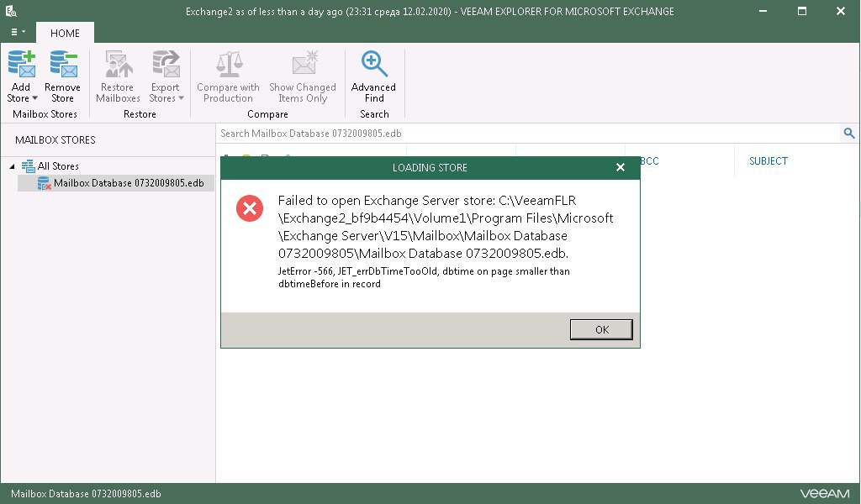
Task: Click the search magnifier icon in search bar
Action: pyautogui.click(x=849, y=134)
